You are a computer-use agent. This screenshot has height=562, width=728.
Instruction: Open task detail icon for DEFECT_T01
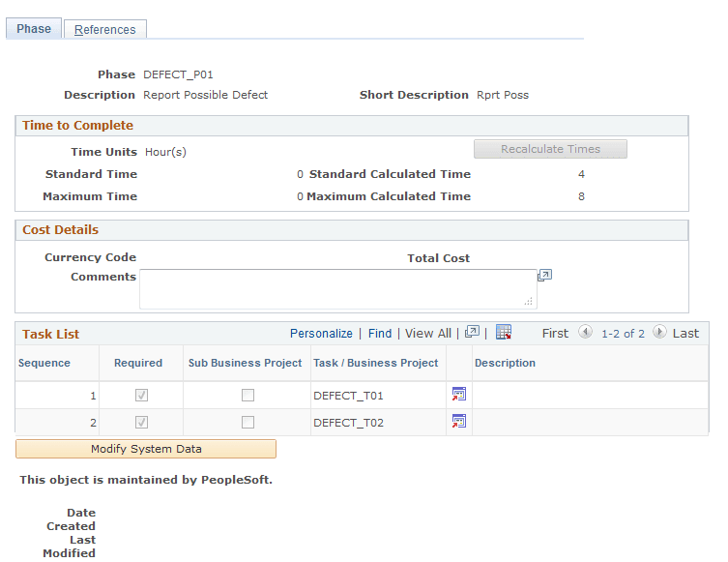point(458,395)
